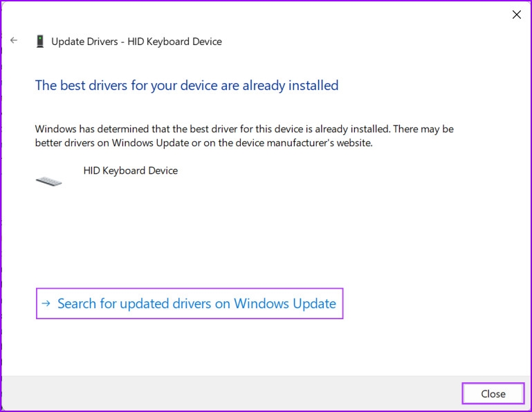Image resolution: width=532 pixels, height=412 pixels.
Task: Click the device icon beside Update Drivers title
Action: pyautogui.click(x=40, y=42)
